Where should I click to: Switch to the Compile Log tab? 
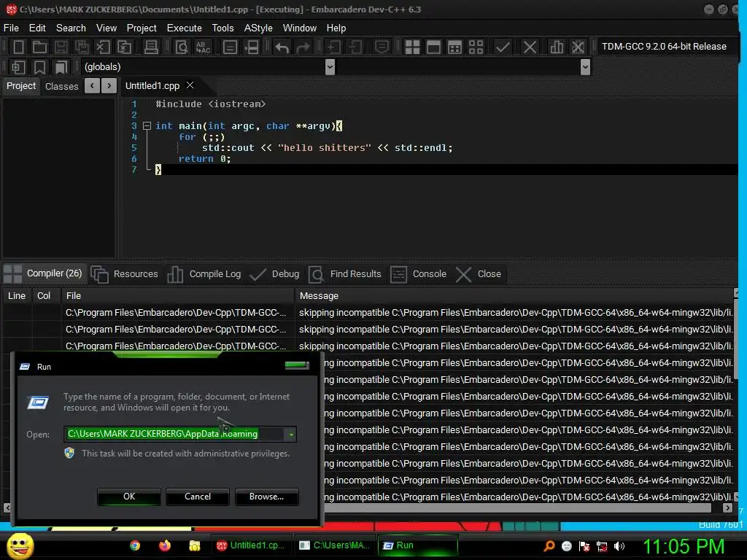click(x=205, y=274)
